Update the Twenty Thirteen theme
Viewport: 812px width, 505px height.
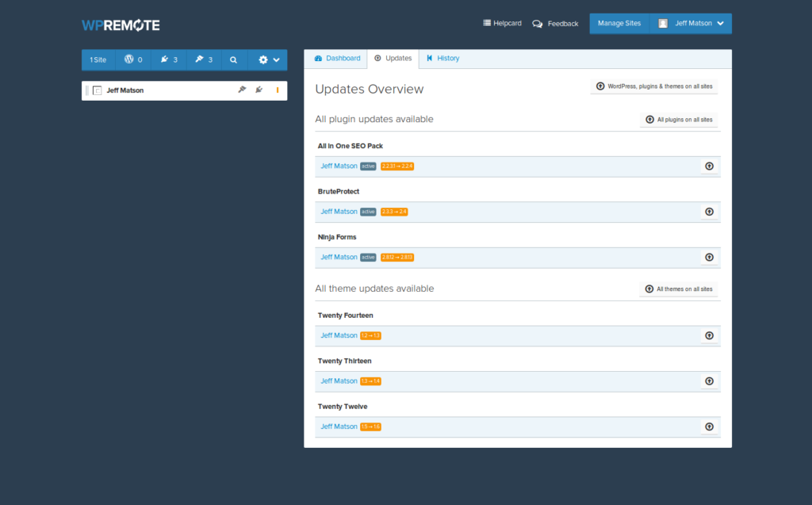click(710, 381)
